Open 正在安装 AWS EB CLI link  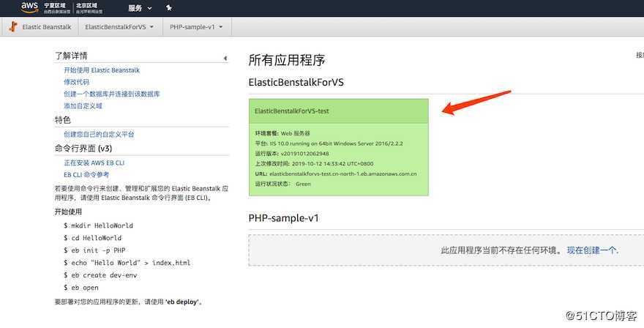(x=94, y=163)
